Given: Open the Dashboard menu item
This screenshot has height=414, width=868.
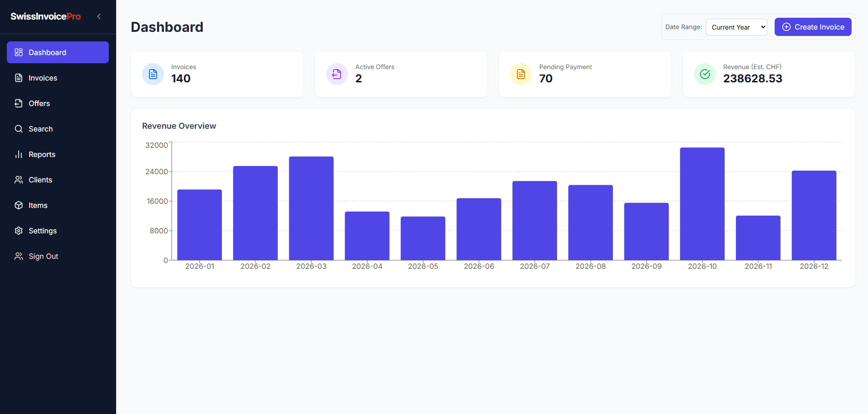Looking at the screenshot, I should click(x=58, y=52).
